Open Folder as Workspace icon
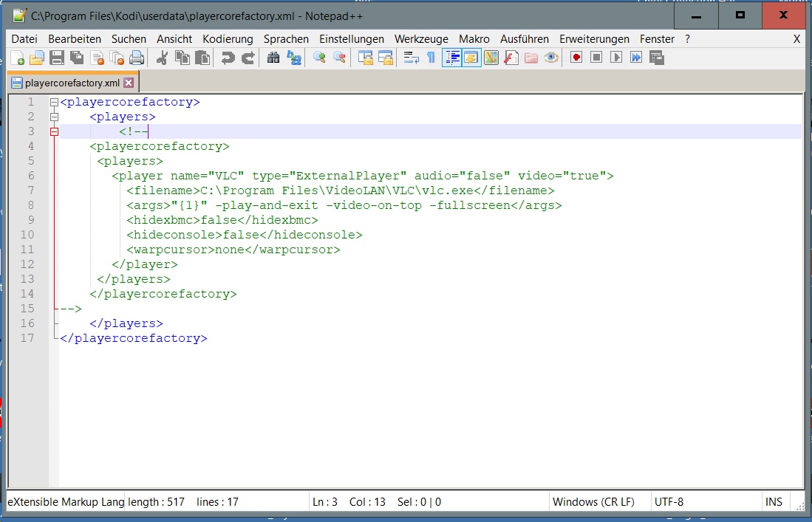 (531, 58)
